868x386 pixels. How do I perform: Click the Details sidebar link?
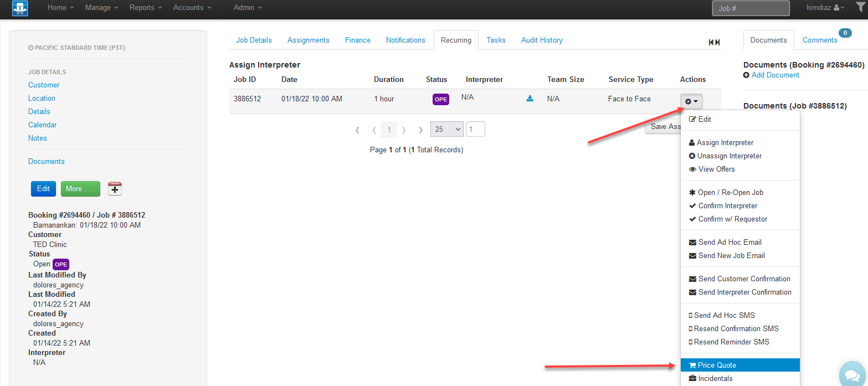click(39, 111)
